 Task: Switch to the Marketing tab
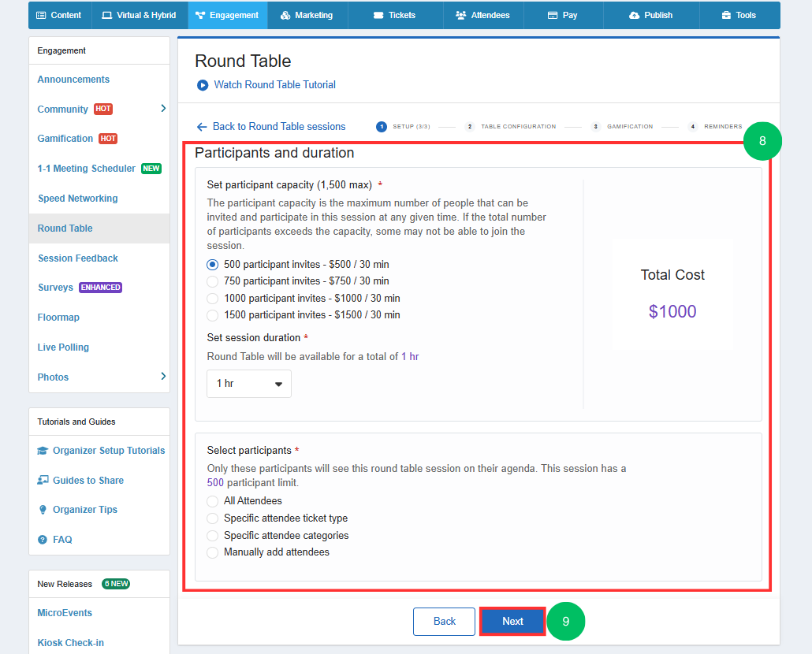(307, 16)
